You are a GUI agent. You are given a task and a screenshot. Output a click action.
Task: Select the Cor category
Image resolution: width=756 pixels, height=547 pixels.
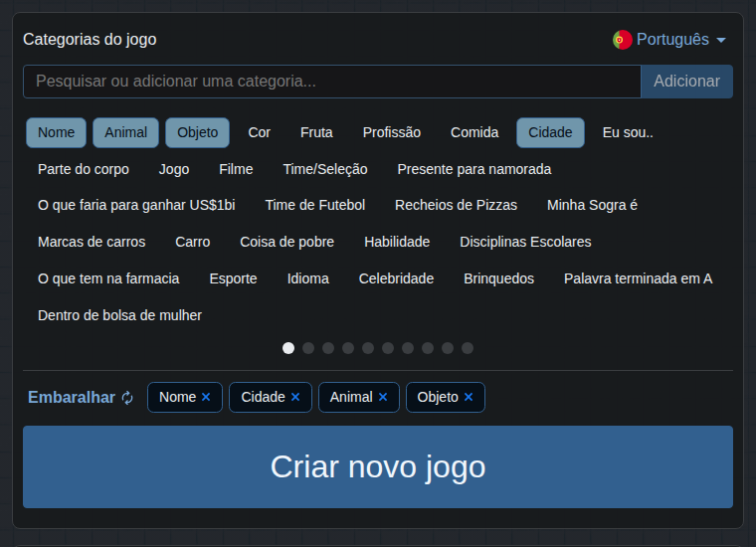259,132
